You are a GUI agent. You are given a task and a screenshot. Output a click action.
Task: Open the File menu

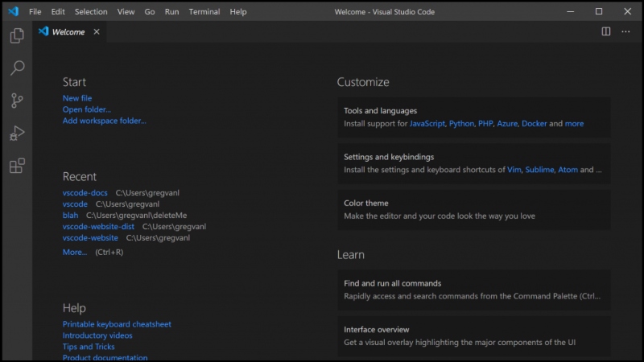[35, 11]
